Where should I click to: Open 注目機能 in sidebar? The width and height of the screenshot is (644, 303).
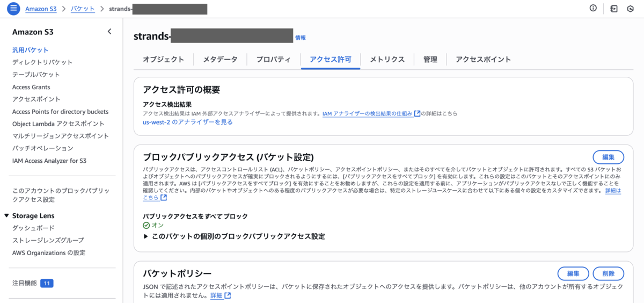25,283
